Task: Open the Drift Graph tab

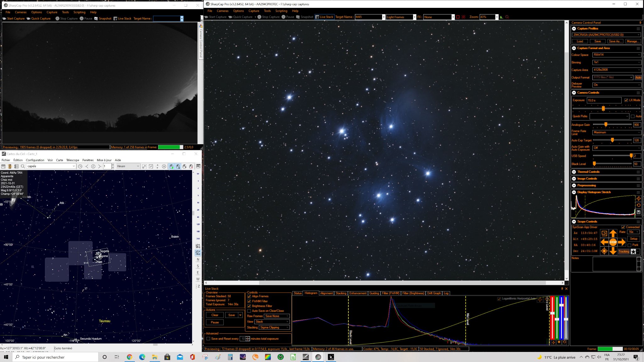Action: (434, 293)
